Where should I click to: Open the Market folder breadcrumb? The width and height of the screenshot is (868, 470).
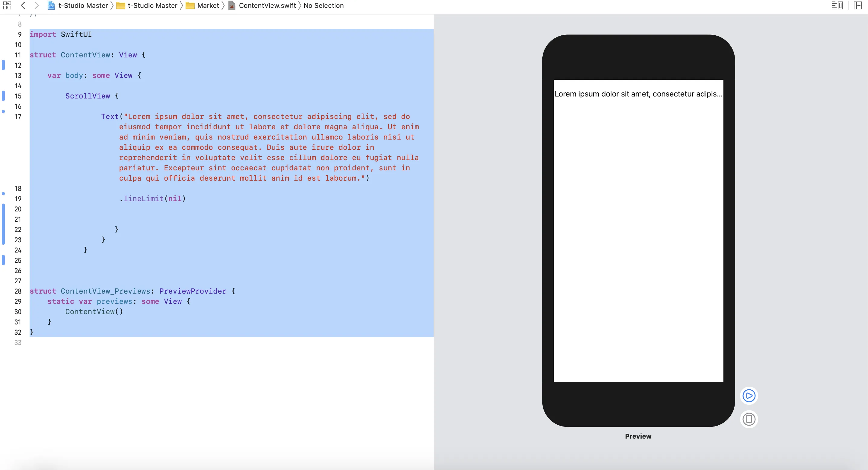click(x=208, y=6)
